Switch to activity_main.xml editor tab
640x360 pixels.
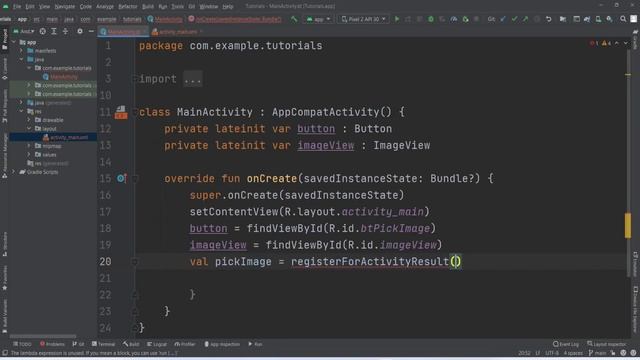click(x=177, y=31)
